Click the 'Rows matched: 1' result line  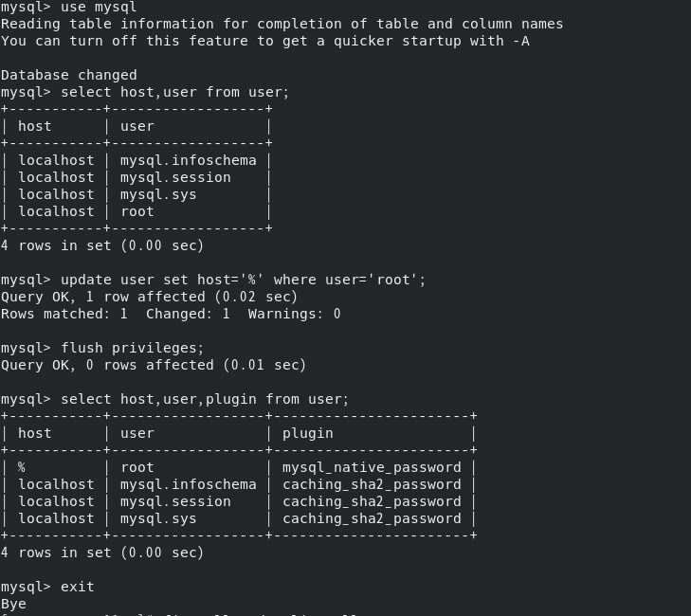(x=171, y=314)
